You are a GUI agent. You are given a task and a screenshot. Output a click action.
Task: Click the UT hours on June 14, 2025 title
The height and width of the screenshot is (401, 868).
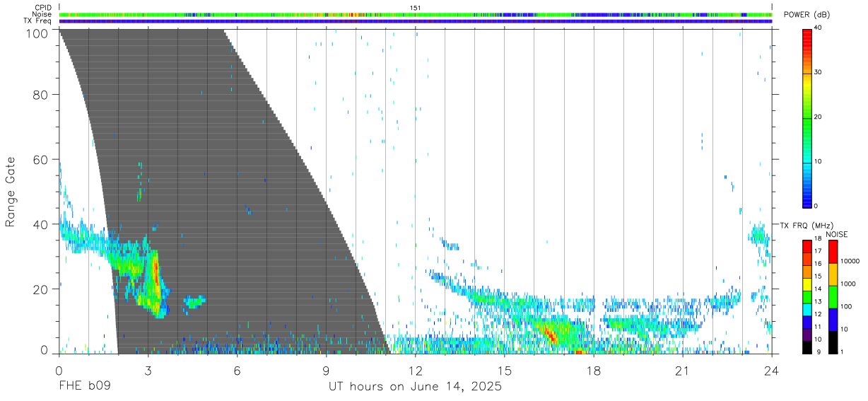click(415, 387)
